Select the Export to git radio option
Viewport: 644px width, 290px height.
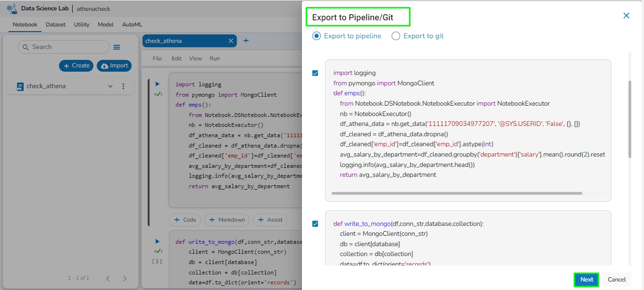coord(396,36)
